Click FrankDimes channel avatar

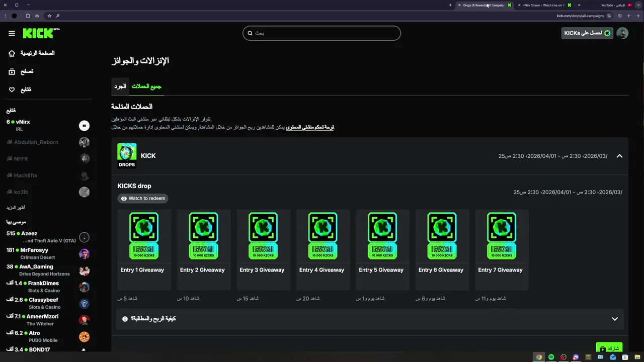coord(84,287)
